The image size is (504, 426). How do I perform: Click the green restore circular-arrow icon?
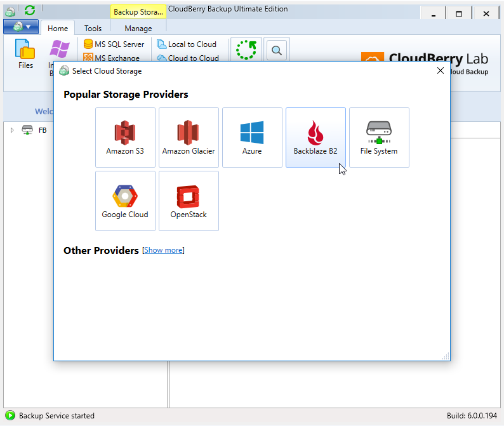coord(246,50)
